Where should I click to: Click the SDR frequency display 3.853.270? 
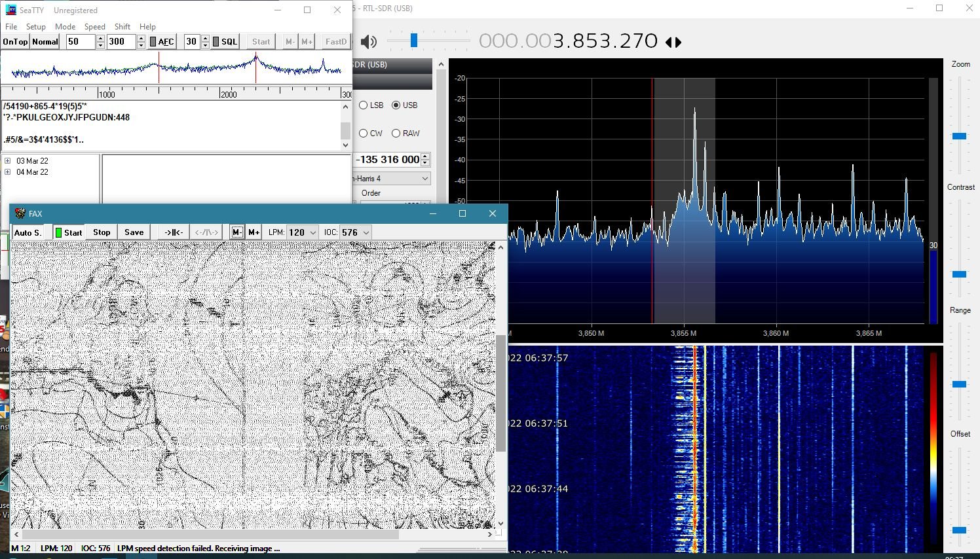(568, 41)
